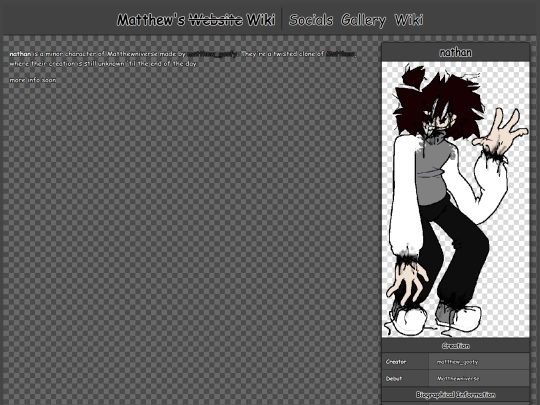
Task: Open the Gallery page in header
Action: pos(363,20)
